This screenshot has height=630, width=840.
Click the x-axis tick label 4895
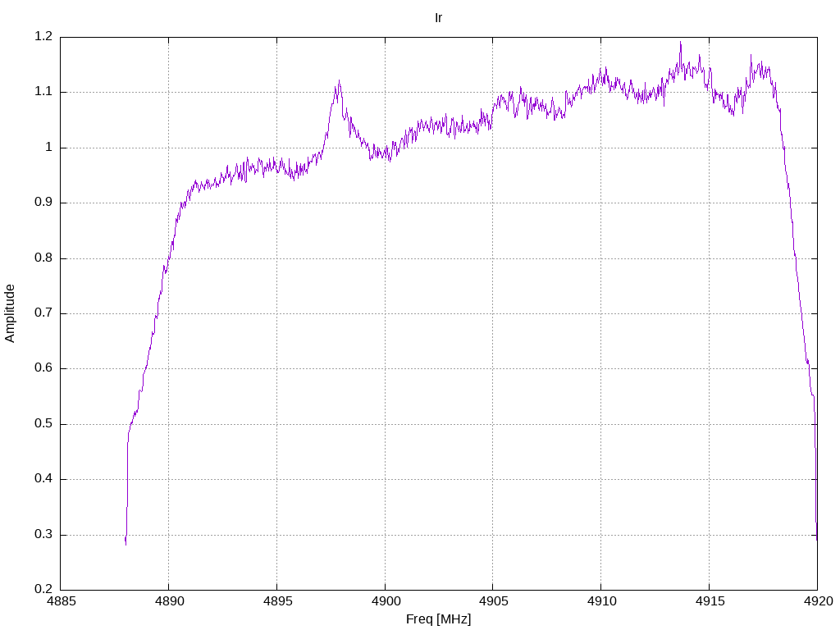(277, 601)
